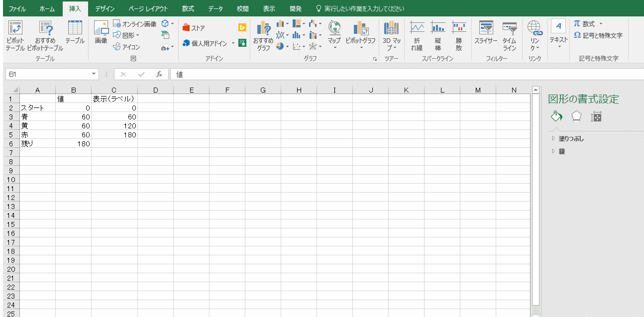Viewport: 644px width, 317px height.
Task: Click 記号と特殊文字 (Symbol) button
Action: click(x=598, y=35)
